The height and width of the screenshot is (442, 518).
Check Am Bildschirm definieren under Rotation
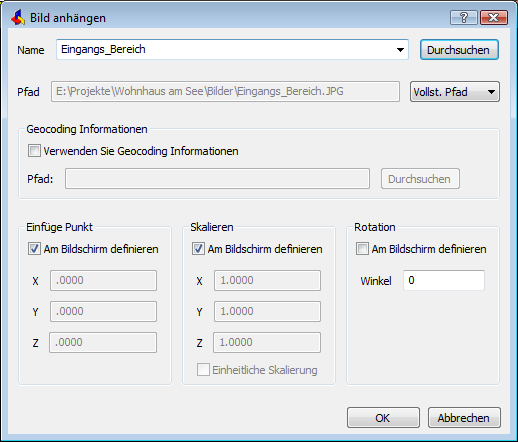pyautogui.click(x=362, y=249)
